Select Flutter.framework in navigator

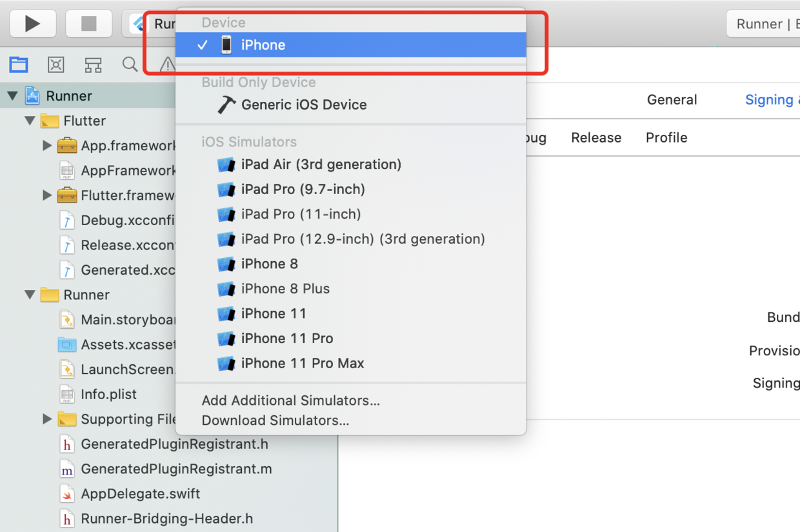(x=116, y=195)
